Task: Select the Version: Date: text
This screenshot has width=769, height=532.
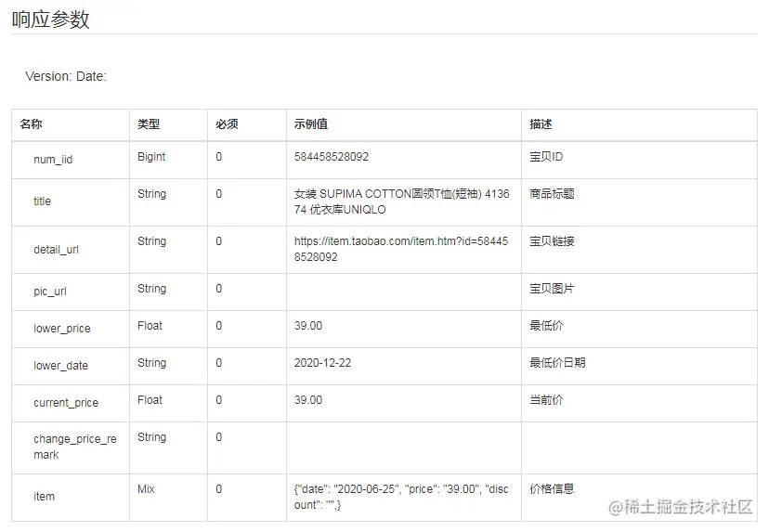Action: pyautogui.click(x=66, y=76)
